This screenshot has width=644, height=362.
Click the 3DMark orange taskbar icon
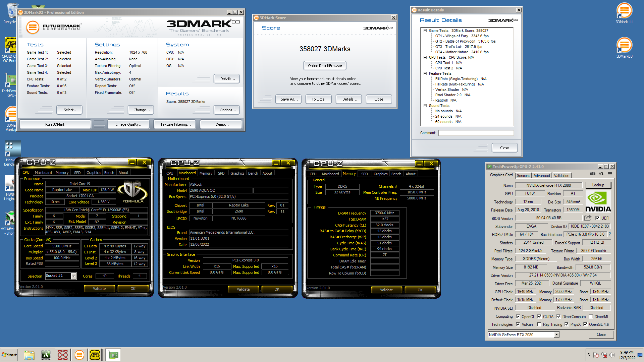(x=79, y=355)
